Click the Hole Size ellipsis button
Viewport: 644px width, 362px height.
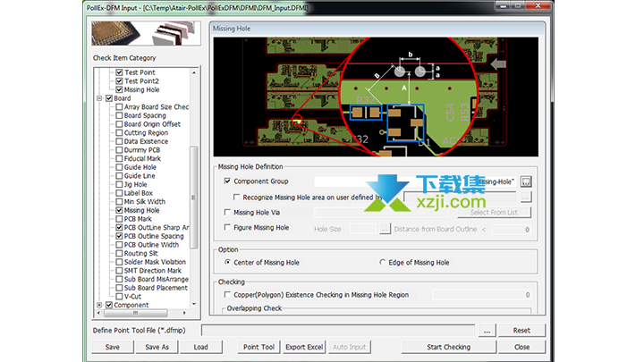point(385,229)
